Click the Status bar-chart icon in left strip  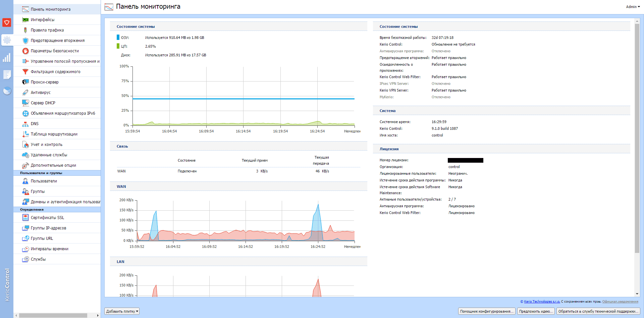coord(7,58)
